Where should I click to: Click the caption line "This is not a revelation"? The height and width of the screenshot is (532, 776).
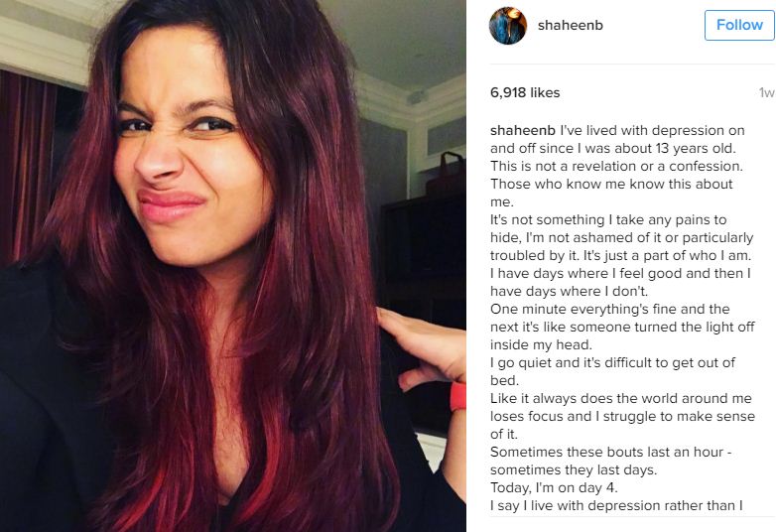tap(616, 167)
